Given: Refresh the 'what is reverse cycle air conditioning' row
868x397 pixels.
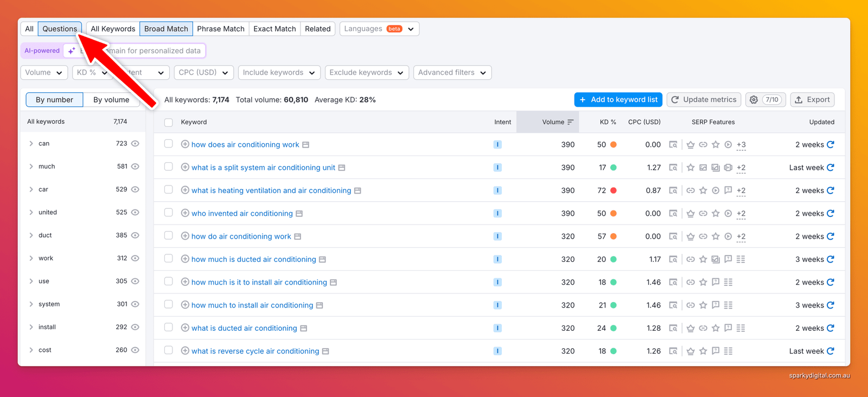Looking at the screenshot, I should point(831,351).
